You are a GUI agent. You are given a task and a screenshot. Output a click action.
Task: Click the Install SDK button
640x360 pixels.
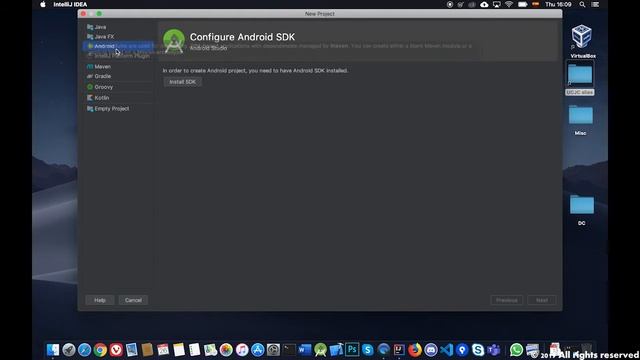[182, 82]
